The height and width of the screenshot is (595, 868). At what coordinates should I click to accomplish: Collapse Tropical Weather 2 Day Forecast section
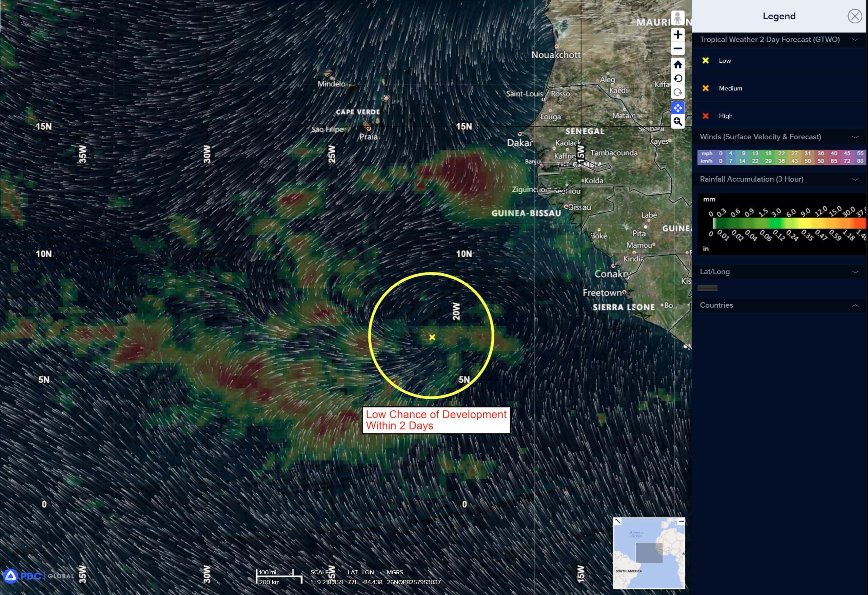pyautogui.click(x=855, y=40)
